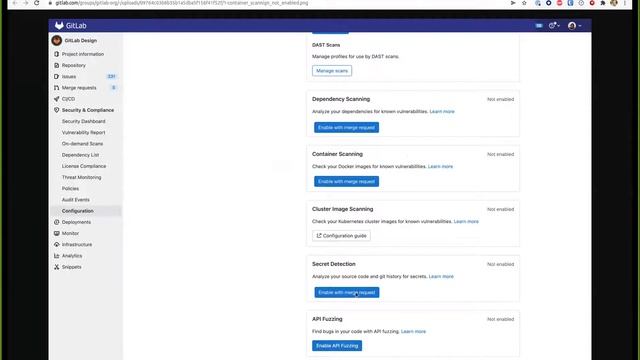Click Not enabled status for Dependency Scanning
Viewport: 640px width, 360px height.
[500, 99]
